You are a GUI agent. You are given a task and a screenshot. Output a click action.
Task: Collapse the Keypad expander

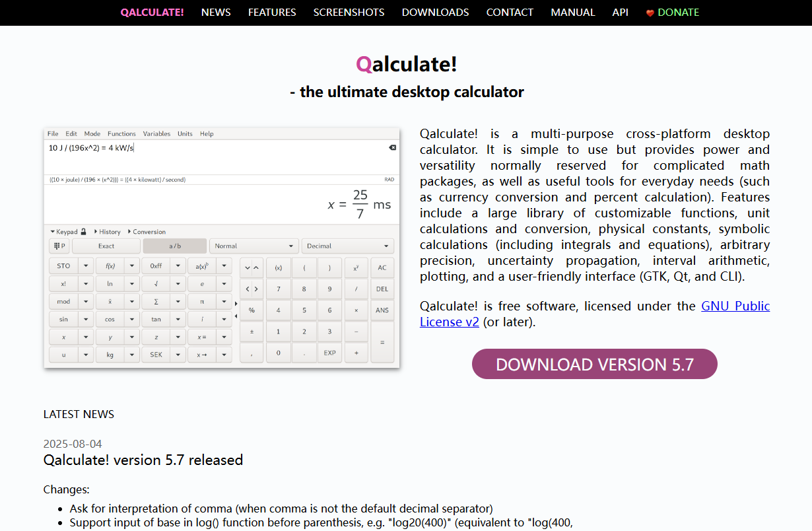[x=64, y=232]
